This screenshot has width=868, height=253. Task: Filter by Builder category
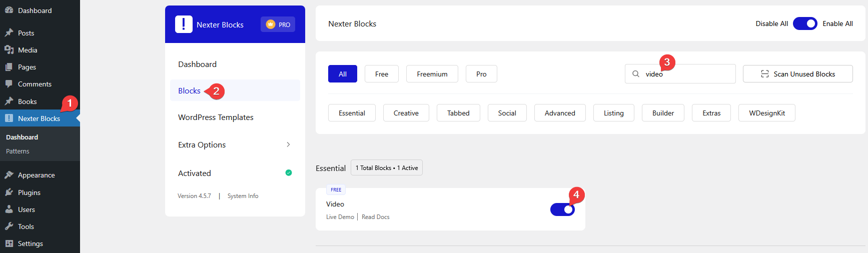(663, 113)
